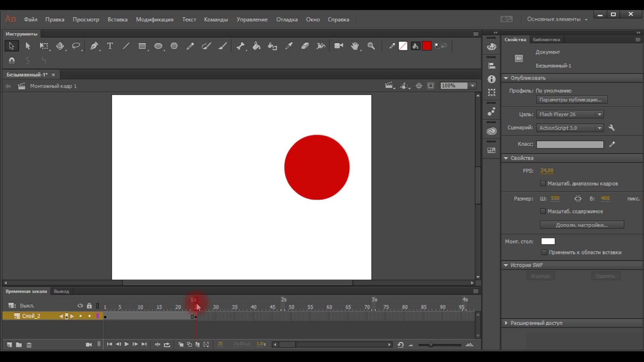Click the stroke color swatch

pos(403,46)
